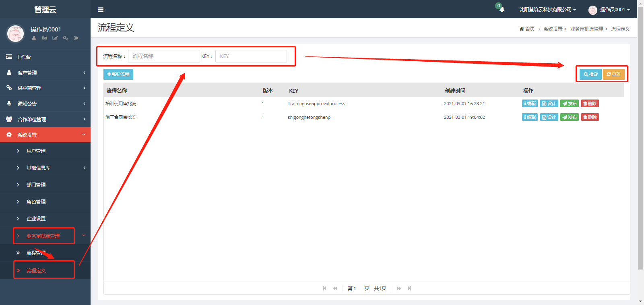Click the key password icon in sidebar
The image size is (644, 305).
pos(66,38)
